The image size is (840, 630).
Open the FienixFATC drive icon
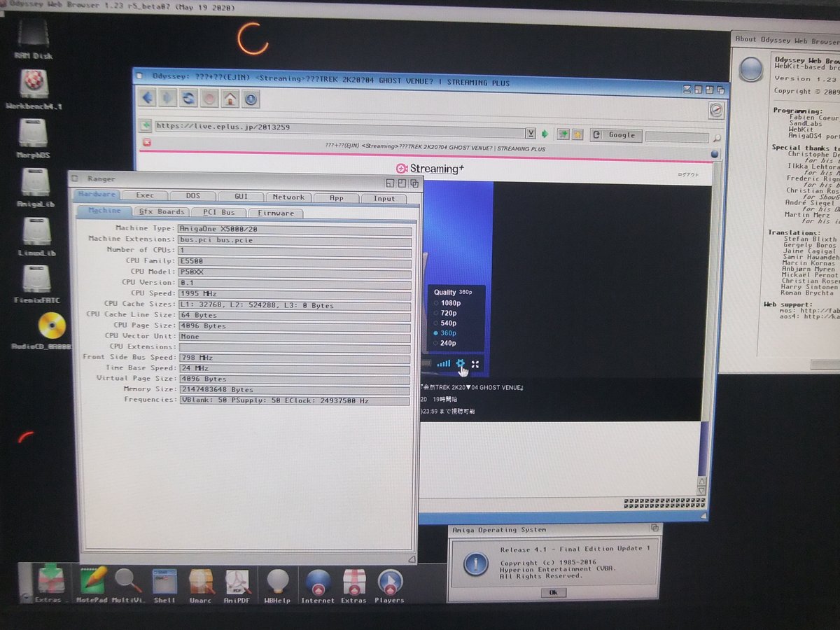coord(36,284)
